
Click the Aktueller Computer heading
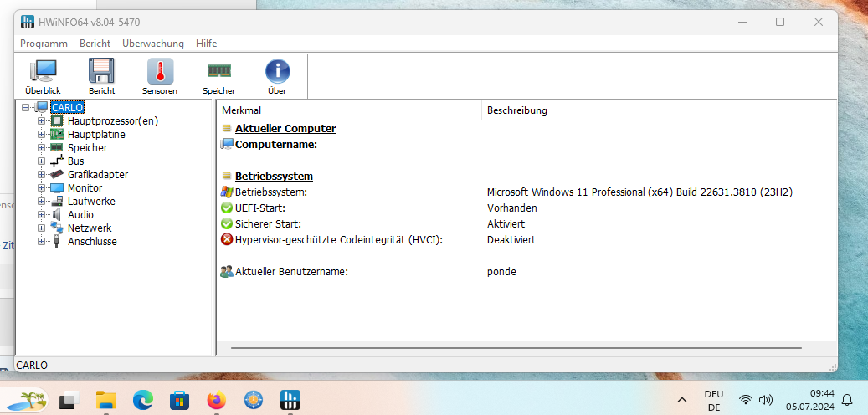285,128
